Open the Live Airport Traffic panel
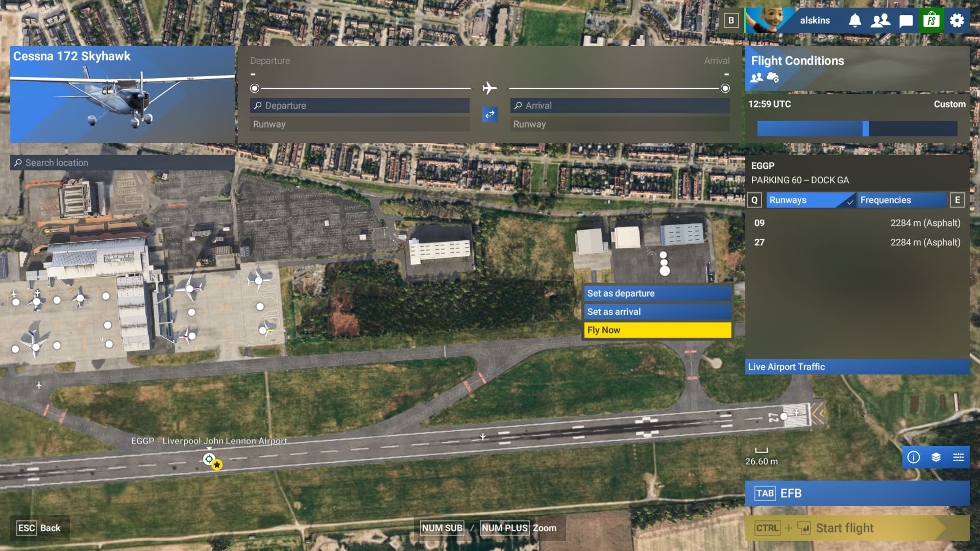Viewport: 980px width, 551px height. click(x=857, y=367)
